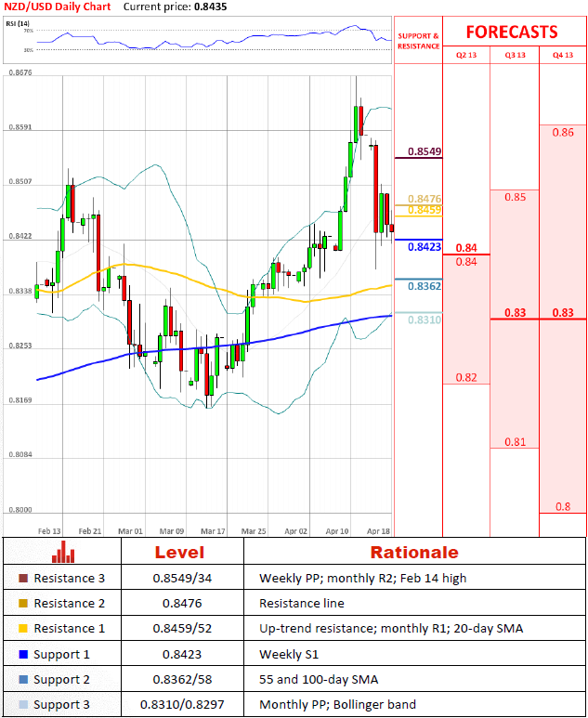Click the 0.8310 pale support label beside chart
Image resolution: width=588 pixels, height=718 pixels.
[425, 320]
